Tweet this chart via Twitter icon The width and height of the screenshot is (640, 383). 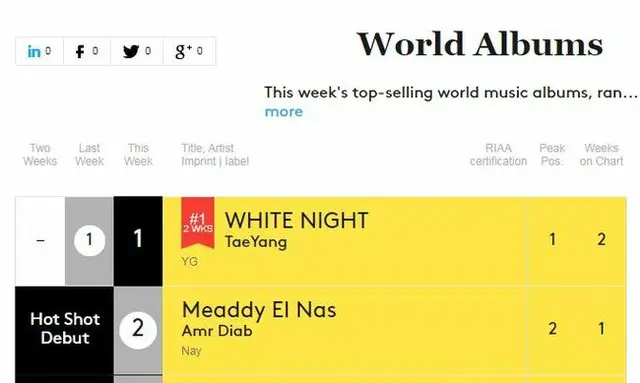[137, 51]
